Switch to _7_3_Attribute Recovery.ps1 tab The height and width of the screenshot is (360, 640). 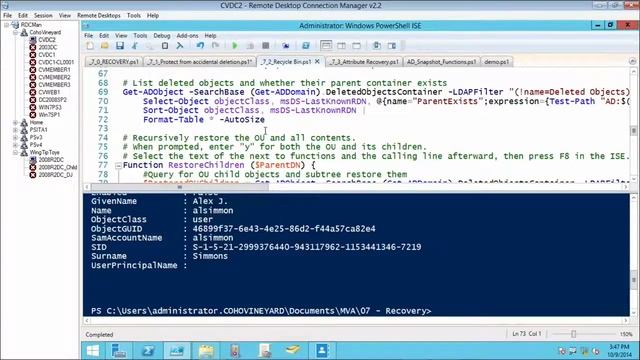pos(364,62)
